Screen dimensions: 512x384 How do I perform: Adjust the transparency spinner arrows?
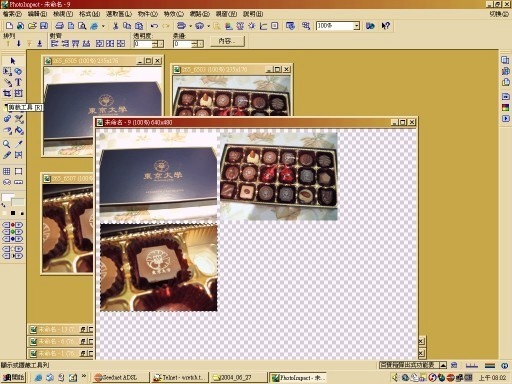tap(155, 44)
